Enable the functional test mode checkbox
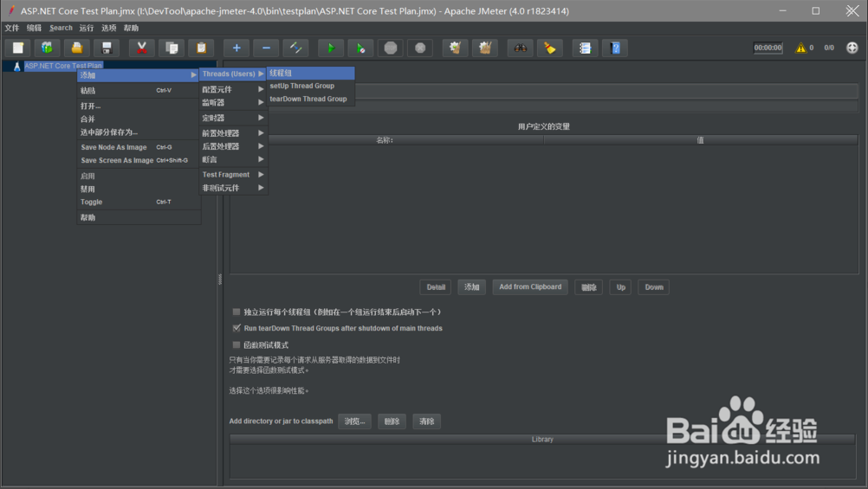The width and height of the screenshot is (868, 489). pyautogui.click(x=236, y=344)
